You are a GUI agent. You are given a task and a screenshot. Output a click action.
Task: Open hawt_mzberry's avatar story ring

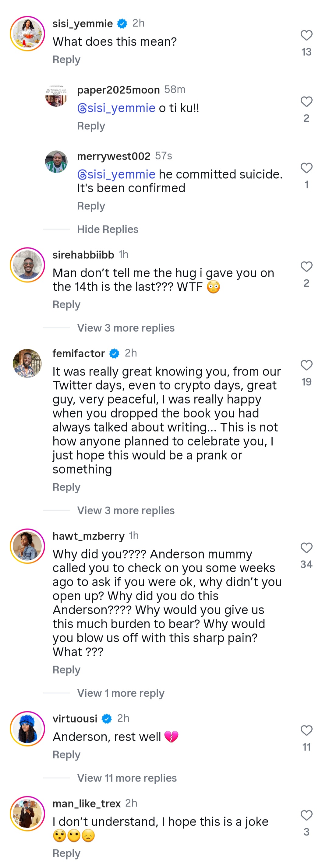pyautogui.click(x=27, y=546)
